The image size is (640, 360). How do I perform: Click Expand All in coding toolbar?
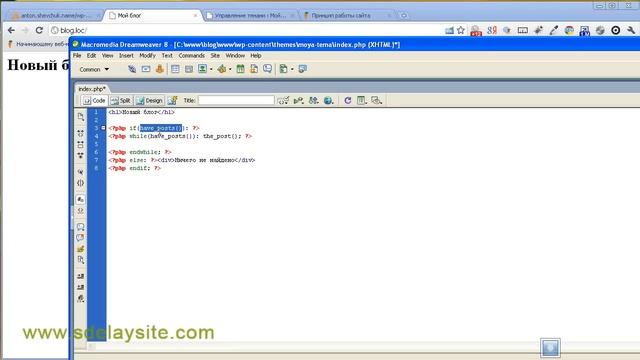click(x=80, y=156)
